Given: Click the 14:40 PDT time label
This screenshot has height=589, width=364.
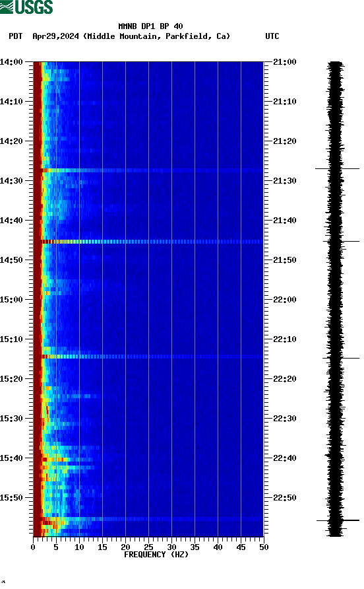Looking at the screenshot, I should click(11, 221).
